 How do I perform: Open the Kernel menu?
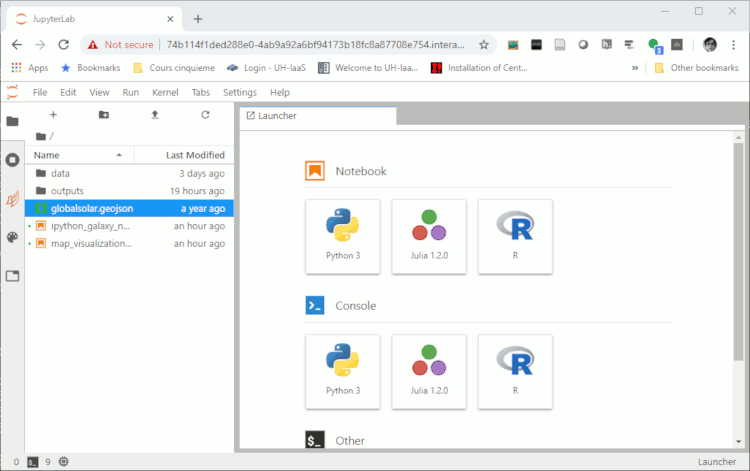165,92
